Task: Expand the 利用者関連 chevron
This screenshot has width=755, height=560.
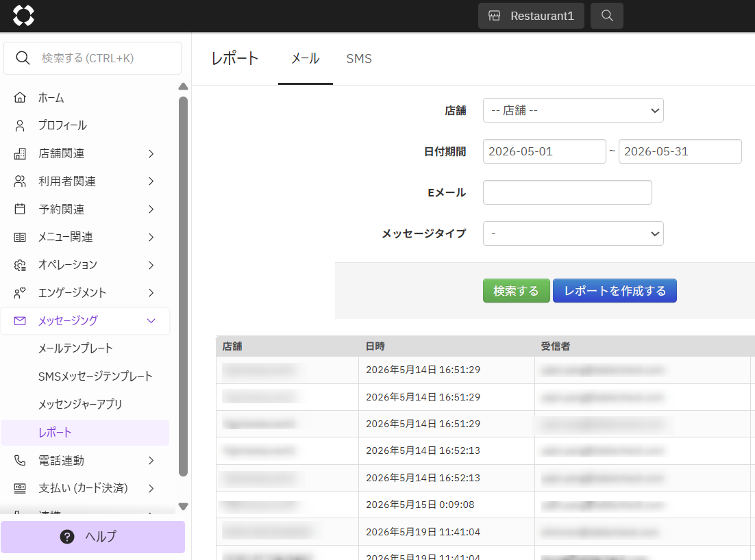Action: [151, 181]
